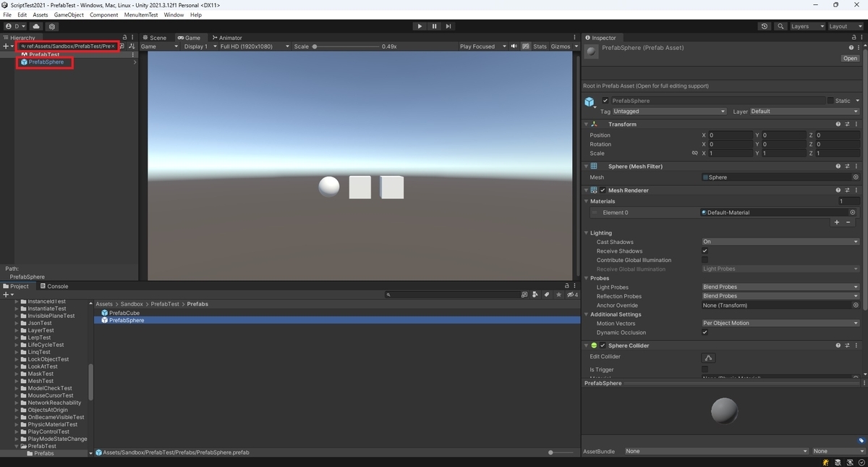Toggle the Static checkbox

click(829, 101)
